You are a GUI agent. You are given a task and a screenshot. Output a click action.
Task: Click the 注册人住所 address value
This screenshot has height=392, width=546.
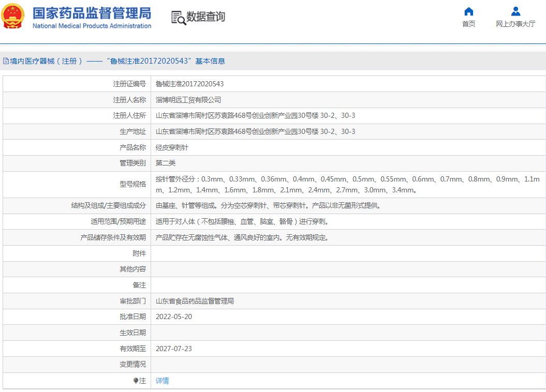pyautogui.click(x=255, y=115)
